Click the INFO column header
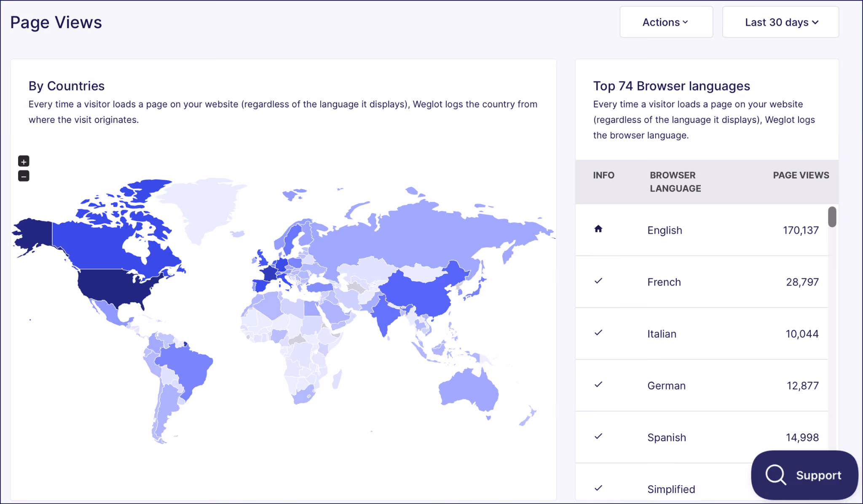 [x=603, y=175]
